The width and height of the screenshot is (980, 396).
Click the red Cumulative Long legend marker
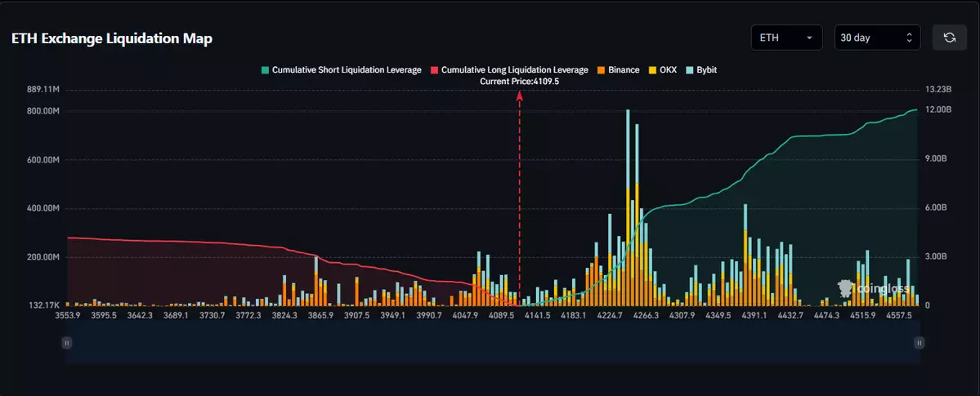pyautogui.click(x=435, y=70)
